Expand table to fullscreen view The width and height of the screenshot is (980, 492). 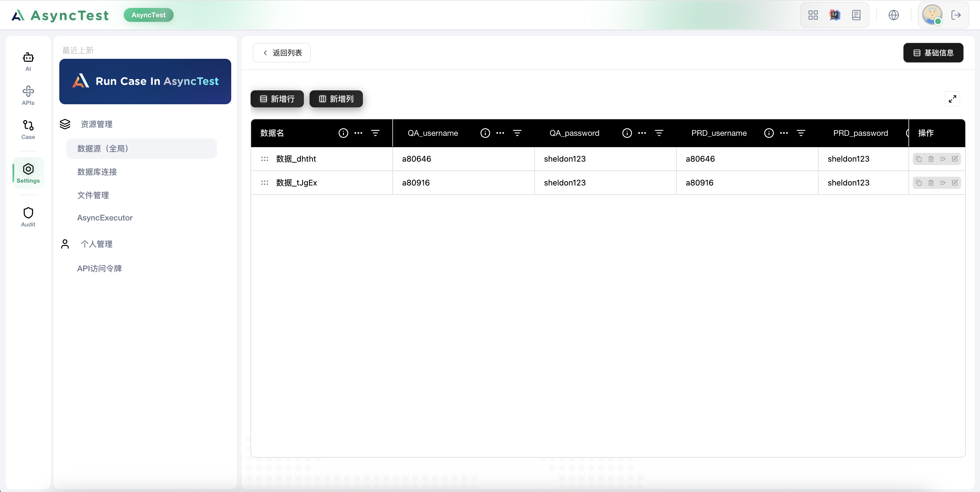click(x=952, y=99)
